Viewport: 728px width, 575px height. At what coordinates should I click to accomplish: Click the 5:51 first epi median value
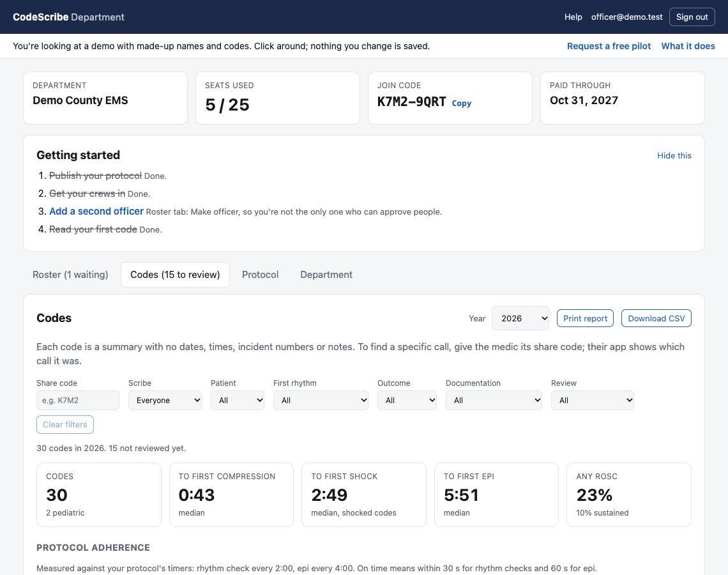(461, 495)
